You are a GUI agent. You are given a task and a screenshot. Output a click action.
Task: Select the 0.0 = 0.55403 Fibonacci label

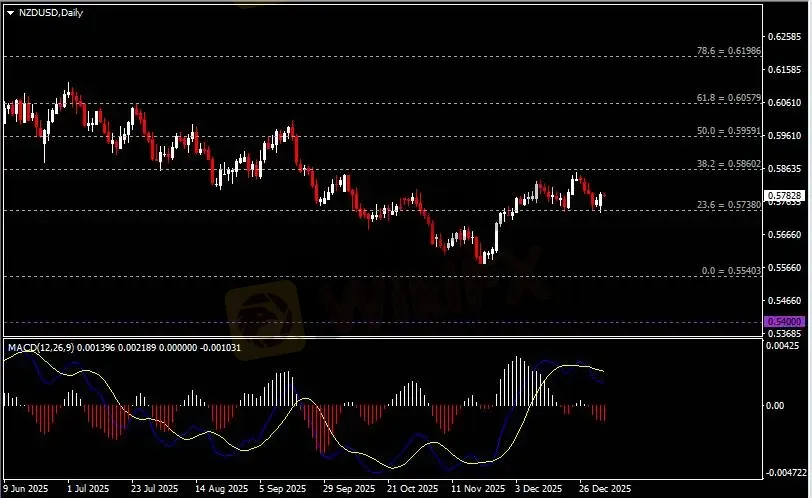[731, 271]
